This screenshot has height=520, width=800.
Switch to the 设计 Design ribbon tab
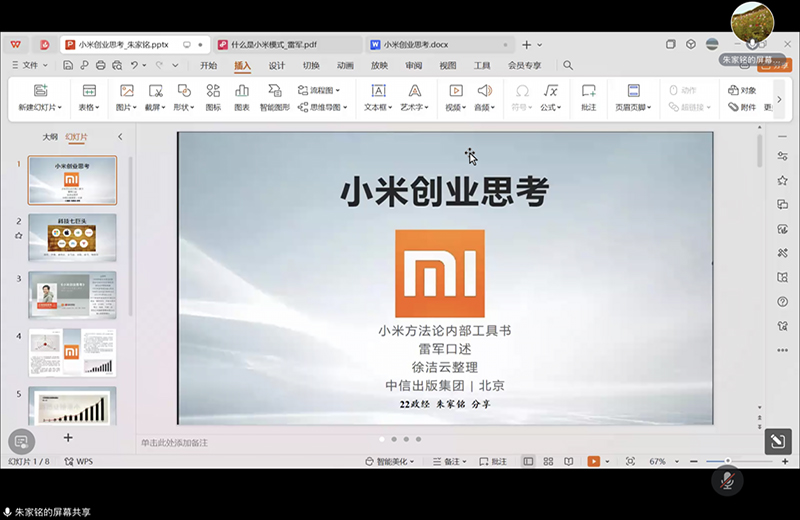[x=277, y=65]
